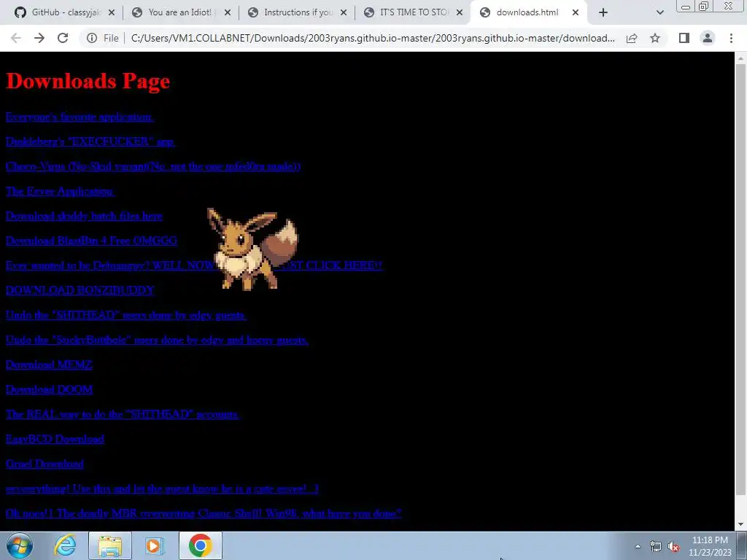The image size is (747, 560).
Task: Go back using the browser back arrow
Action: 16,38
